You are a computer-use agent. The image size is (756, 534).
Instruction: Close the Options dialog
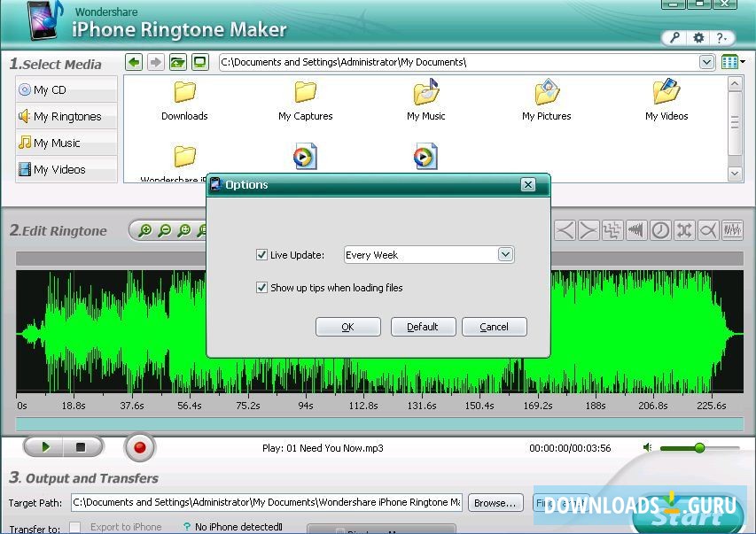[x=528, y=184]
